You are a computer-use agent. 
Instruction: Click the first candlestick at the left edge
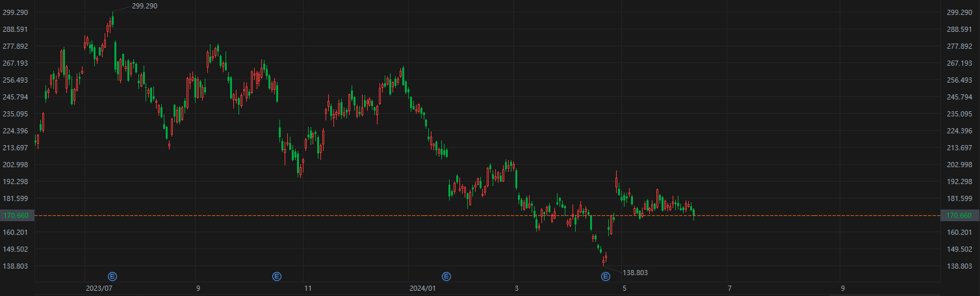(x=36, y=140)
